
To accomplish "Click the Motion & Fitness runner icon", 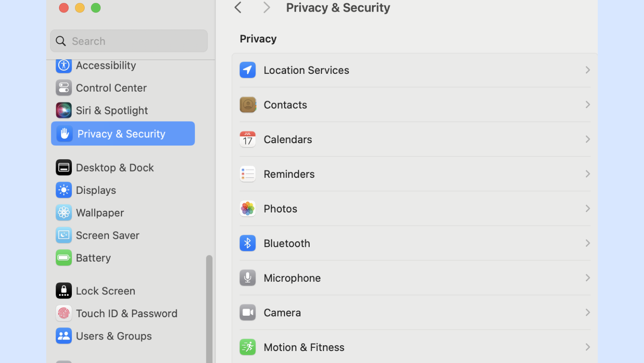I will pyautogui.click(x=248, y=347).
